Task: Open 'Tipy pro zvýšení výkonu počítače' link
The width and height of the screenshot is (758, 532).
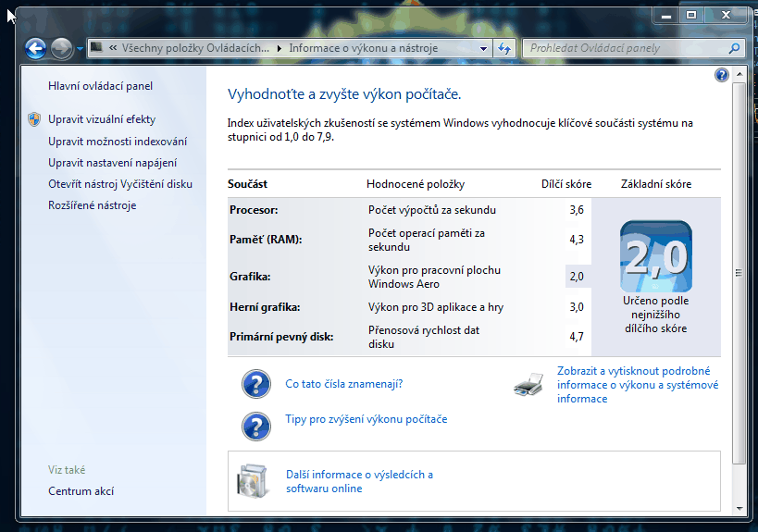Action: tap(366, 419)
